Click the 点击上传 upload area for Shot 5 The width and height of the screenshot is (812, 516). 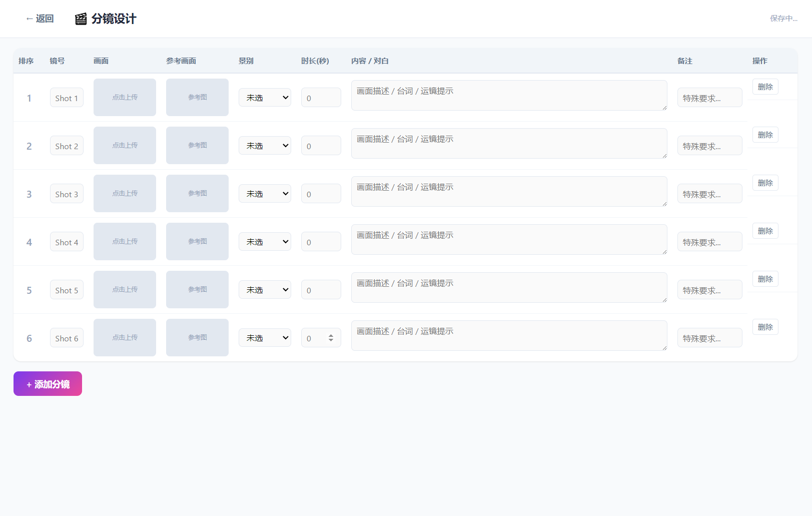[x=124, y=289]
